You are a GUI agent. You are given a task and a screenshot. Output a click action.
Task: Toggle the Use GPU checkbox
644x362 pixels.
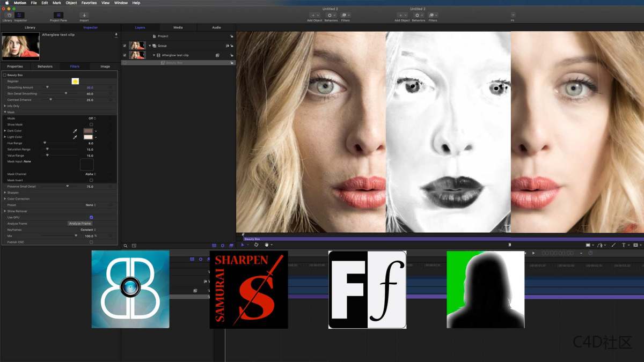(x=91, y=216)
